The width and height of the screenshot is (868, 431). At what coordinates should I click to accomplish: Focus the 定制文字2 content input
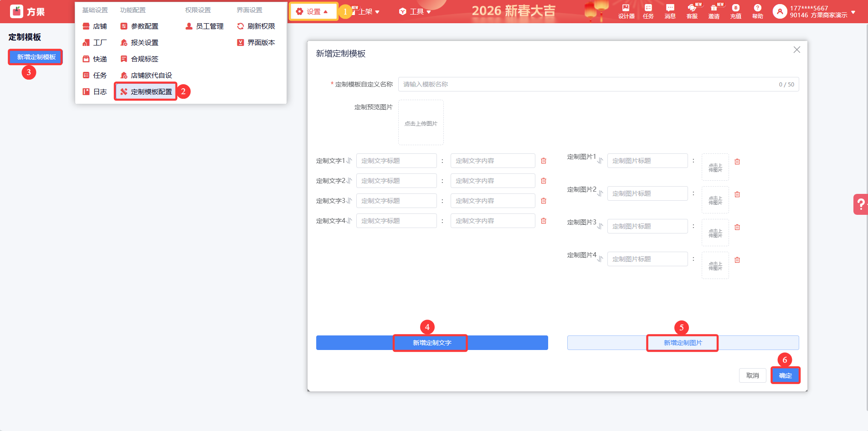493,181
